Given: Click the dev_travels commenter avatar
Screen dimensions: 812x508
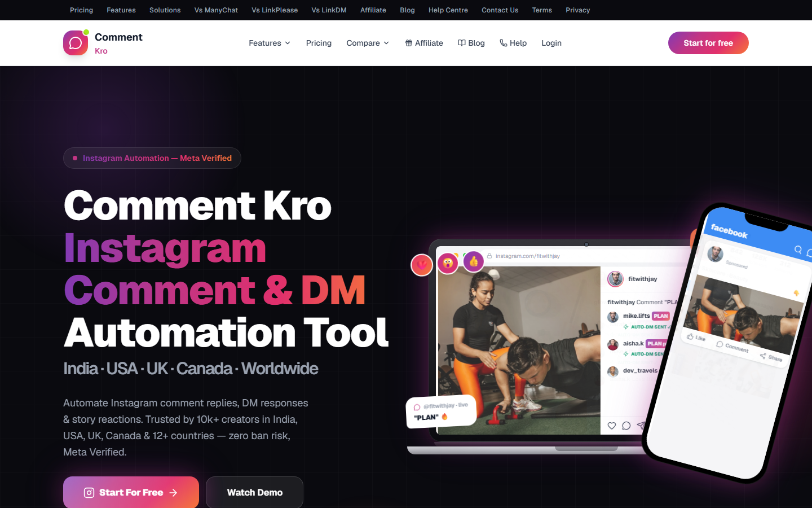Looking at the screenshot, I should pyautogui.click(x=613, y=371).
